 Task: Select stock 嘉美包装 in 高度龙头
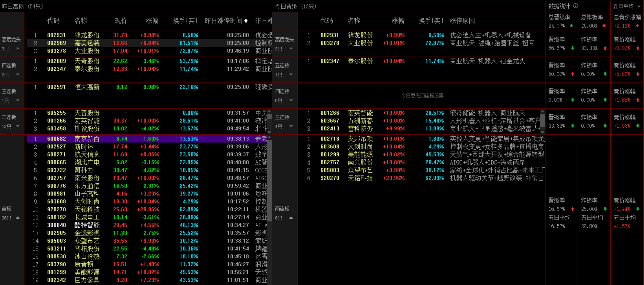87,43
